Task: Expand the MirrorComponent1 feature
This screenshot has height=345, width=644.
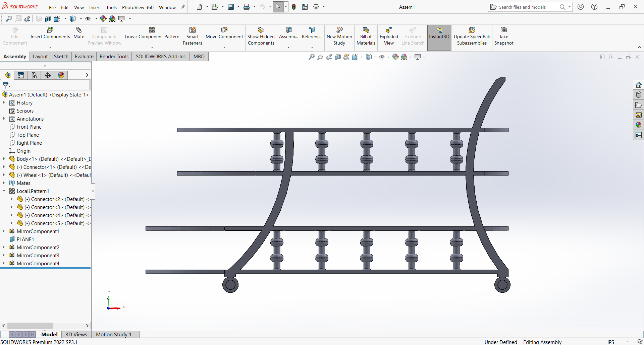Action: (x=4, y=231)
